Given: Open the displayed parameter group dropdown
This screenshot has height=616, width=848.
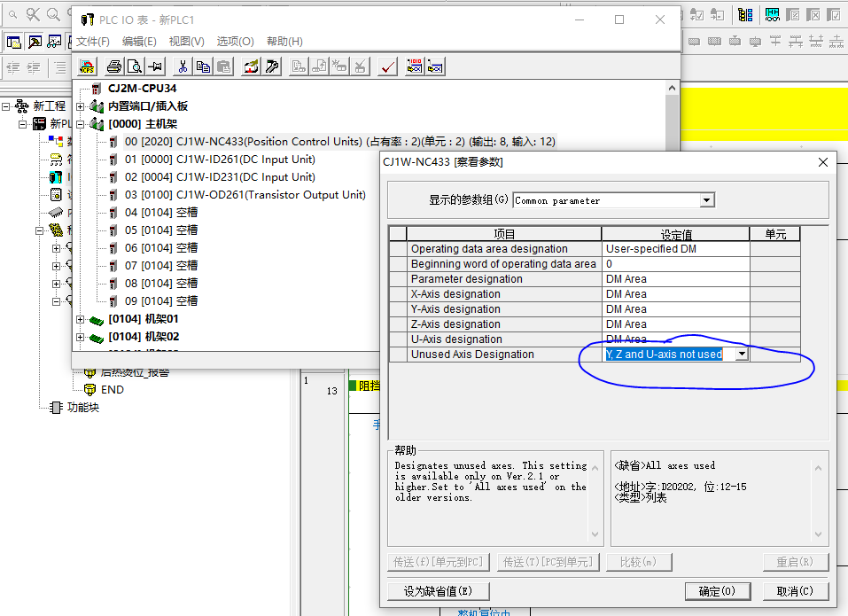Looking at the screenshot, I should (x=706, y=201).
